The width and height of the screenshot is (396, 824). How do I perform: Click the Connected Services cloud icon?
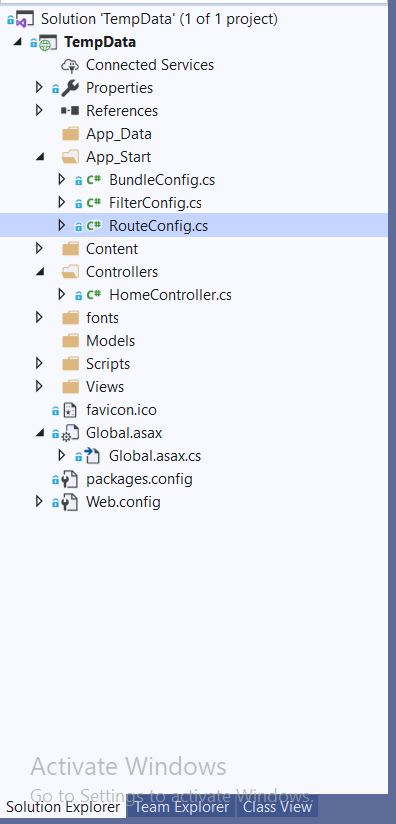tap(70, 65)
